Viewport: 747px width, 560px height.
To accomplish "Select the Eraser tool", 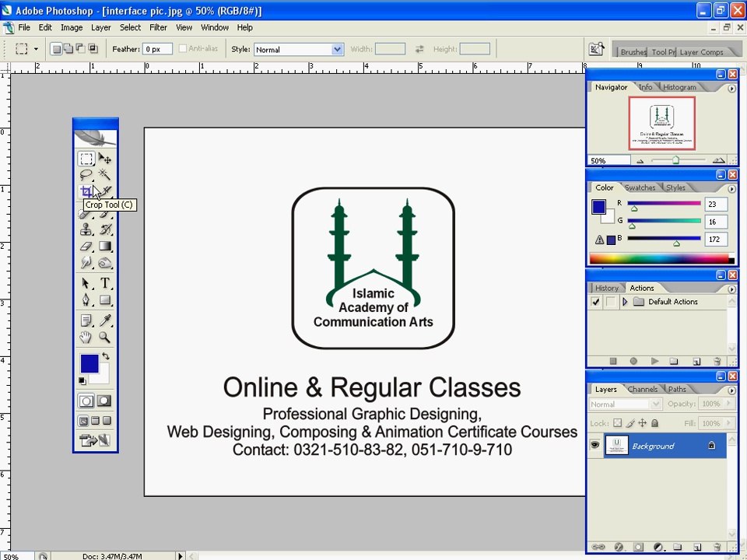I will [x=86, y=247].
